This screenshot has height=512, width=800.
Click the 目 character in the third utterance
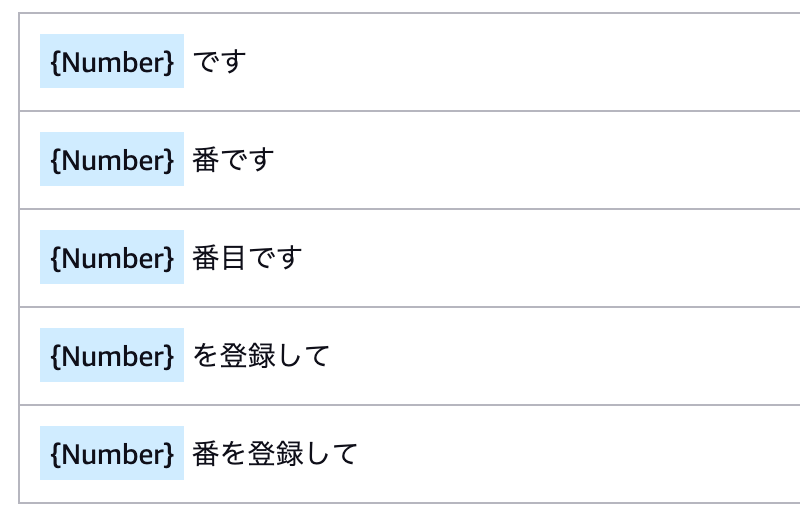(x=234, y=258)
